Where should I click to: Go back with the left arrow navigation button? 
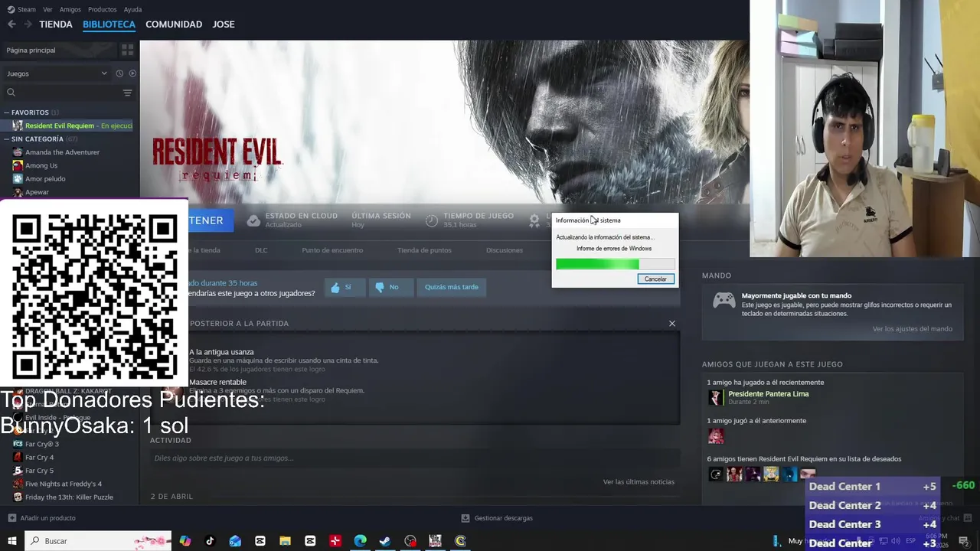coord(11,24)
